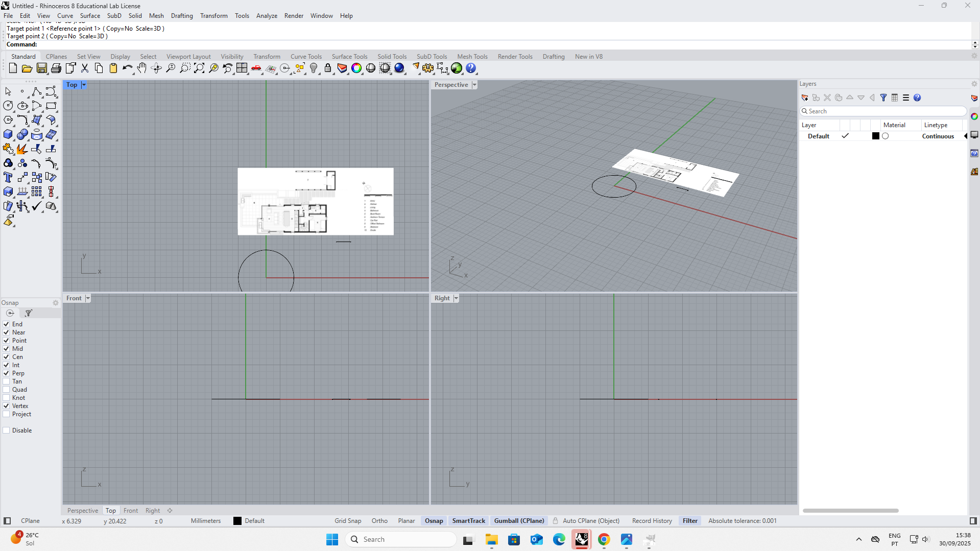
Task: Toggle Ortho mode in the status bar
Action: pyautogui.click(x=379, y=520)
